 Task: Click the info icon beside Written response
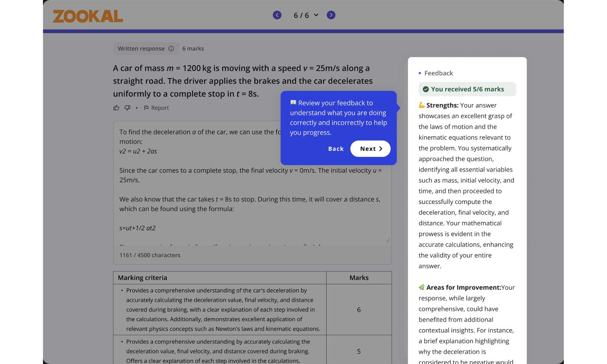click(x=171, y=49)
